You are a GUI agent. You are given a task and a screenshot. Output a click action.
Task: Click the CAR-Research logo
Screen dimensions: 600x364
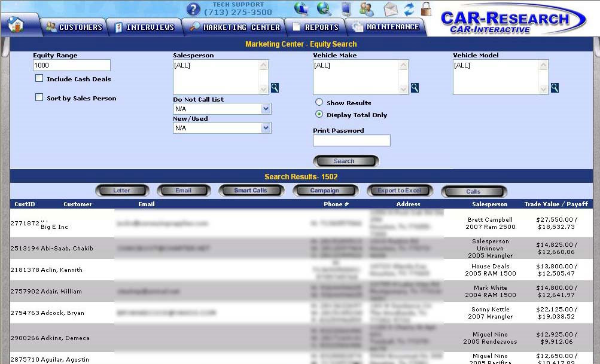click(513, 20)
